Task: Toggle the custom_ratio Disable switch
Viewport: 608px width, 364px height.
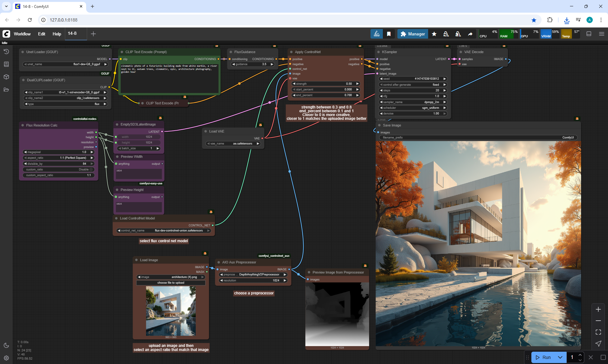Action: (x=91, y=170)
